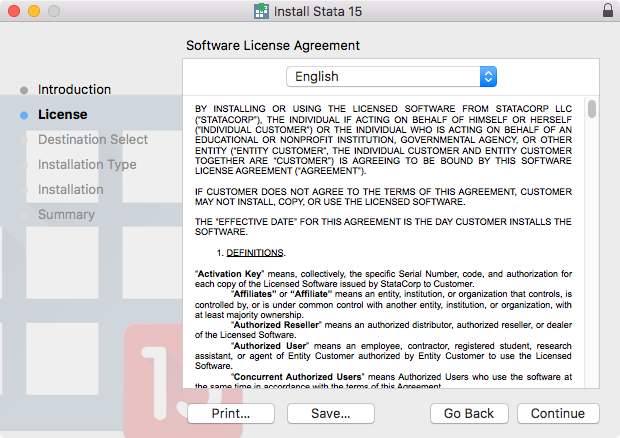
Task: Click the license text scrollbar thumb
Action: 592,109
